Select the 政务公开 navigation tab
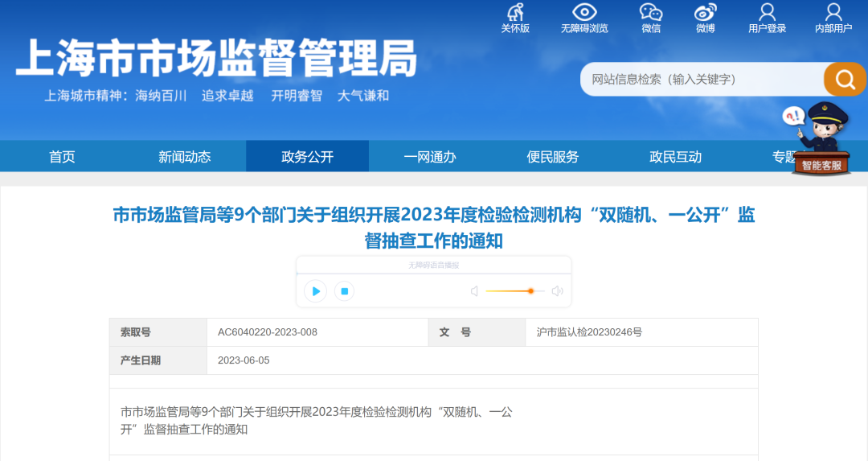The width and height of the screenshot is (868, 461). click(307, 157)
